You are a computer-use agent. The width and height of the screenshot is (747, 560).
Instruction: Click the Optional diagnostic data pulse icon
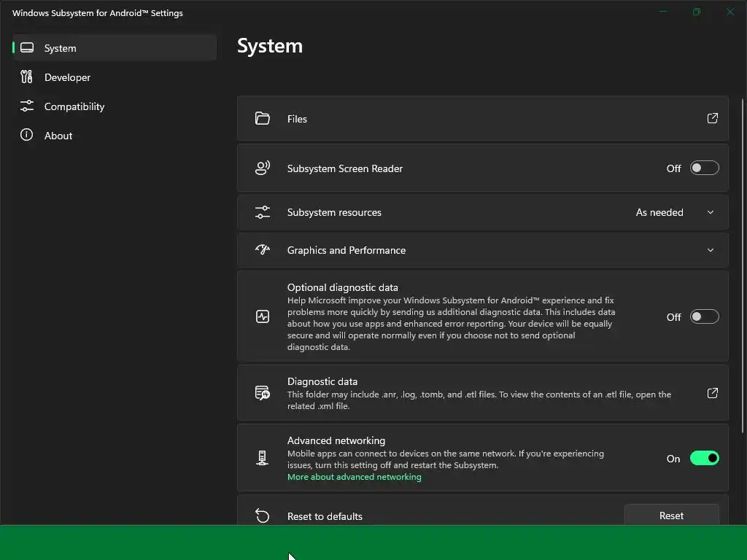pyautogui.click(x=262, y=316)
